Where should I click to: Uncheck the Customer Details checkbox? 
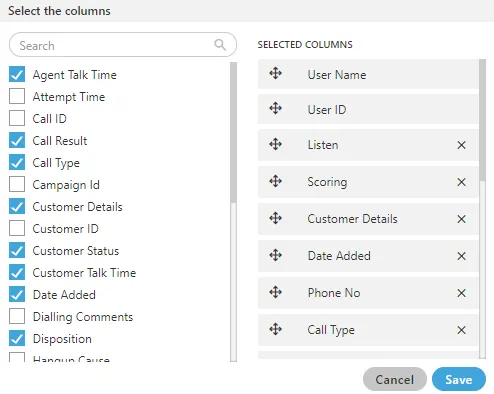tap(17, 206)
